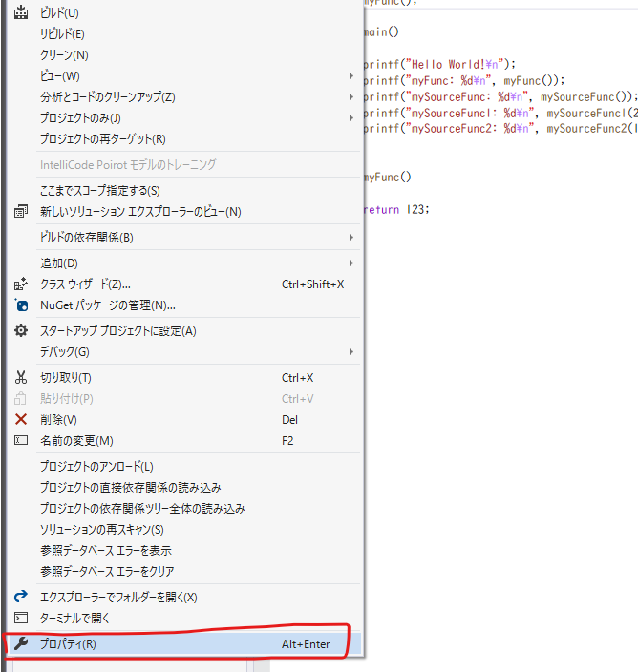Click the Class Wizard icon
This screenshot has width=638, height=672.
pyautogui.click(x=21, y=283)
